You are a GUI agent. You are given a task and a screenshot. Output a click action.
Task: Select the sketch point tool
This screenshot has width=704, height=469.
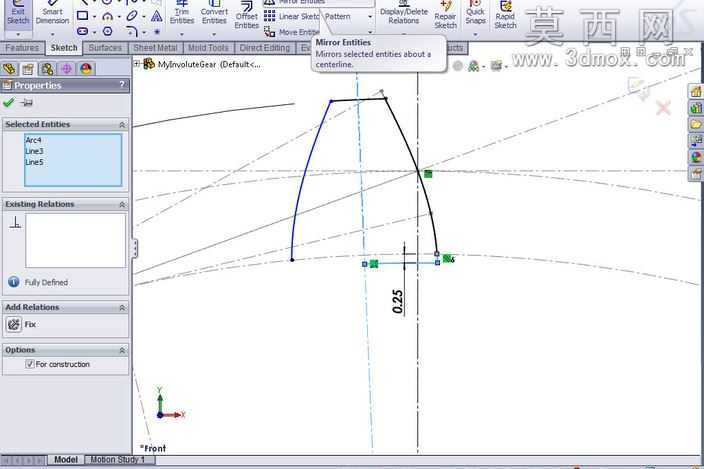157,32
